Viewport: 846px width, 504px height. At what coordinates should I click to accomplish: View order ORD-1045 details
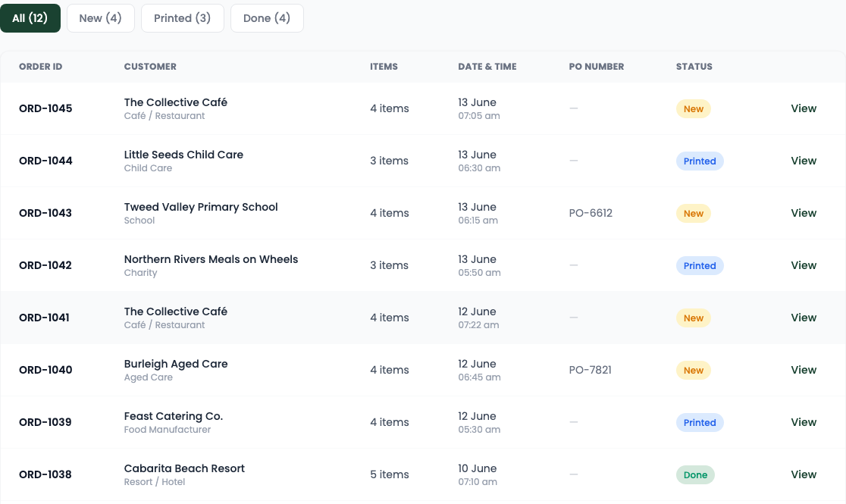click(804, 108)
